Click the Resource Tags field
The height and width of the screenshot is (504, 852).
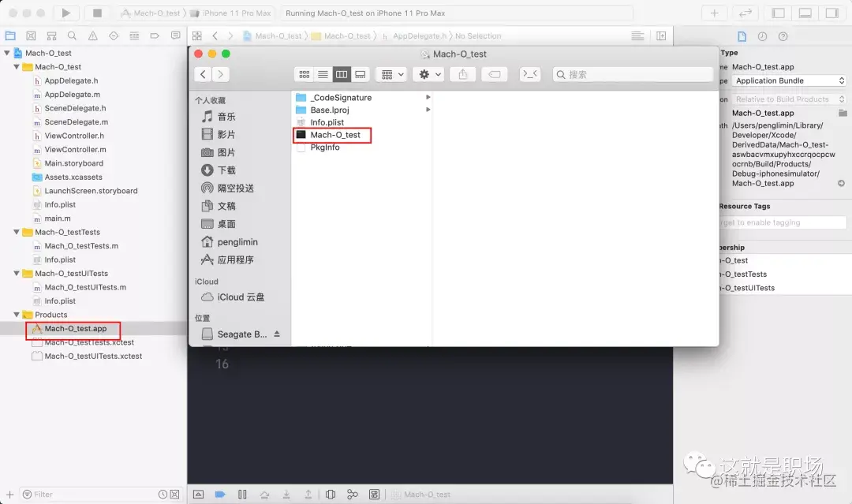pyautogui.click(x=783, y=222)
